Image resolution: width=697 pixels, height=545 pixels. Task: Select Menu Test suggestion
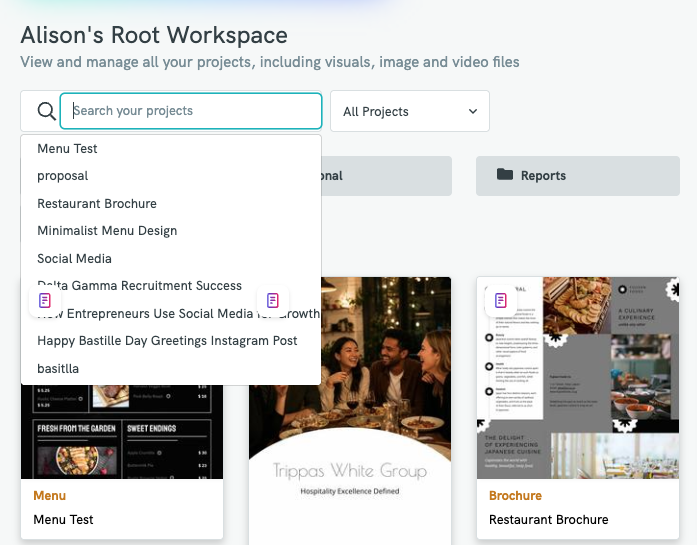[171, 148]
